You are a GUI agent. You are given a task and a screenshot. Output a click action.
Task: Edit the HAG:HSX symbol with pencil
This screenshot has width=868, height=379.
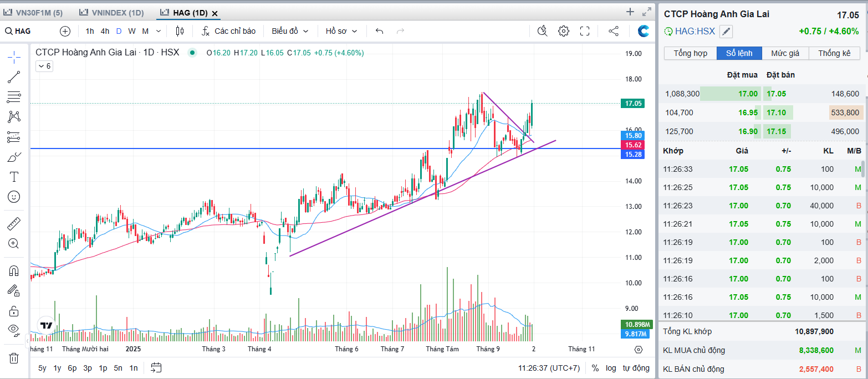point(726,31)
